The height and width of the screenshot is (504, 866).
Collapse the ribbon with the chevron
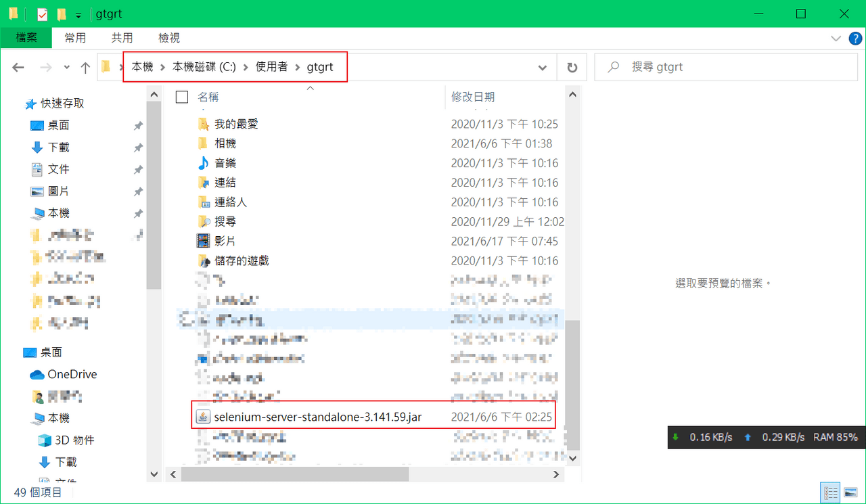click(x=836, y=38)
